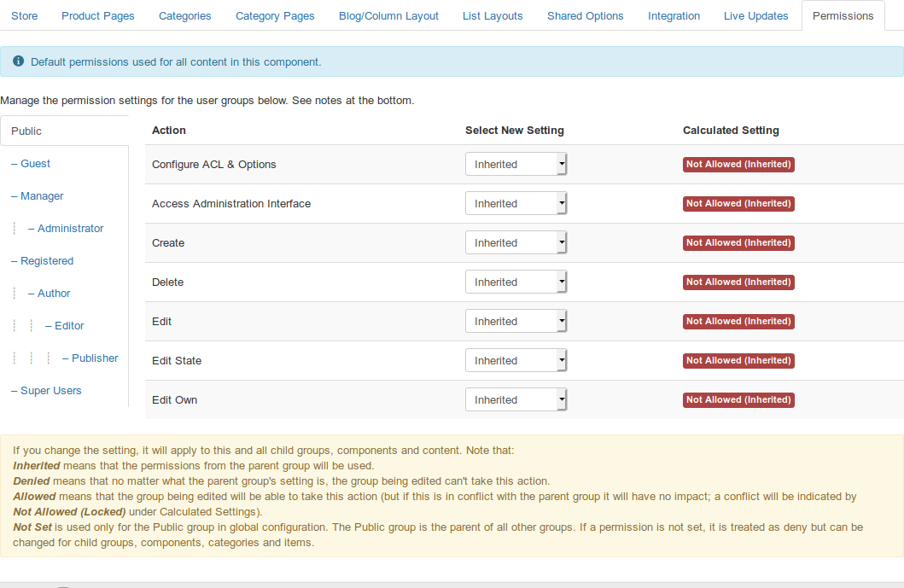Switch to the Live Updates tab
The width and height of the screenshot is (904, 588).
[755, 15]
